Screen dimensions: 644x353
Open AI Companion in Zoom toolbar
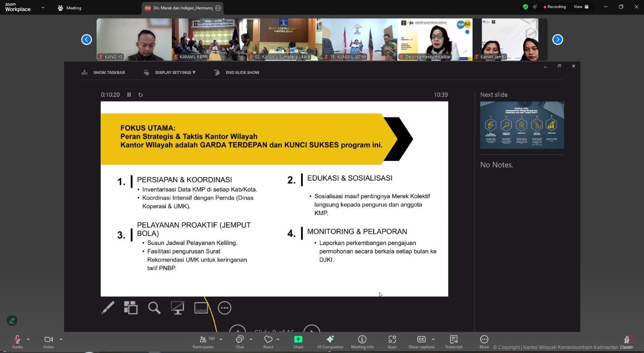pyautogui.click(x=330, y=342)
